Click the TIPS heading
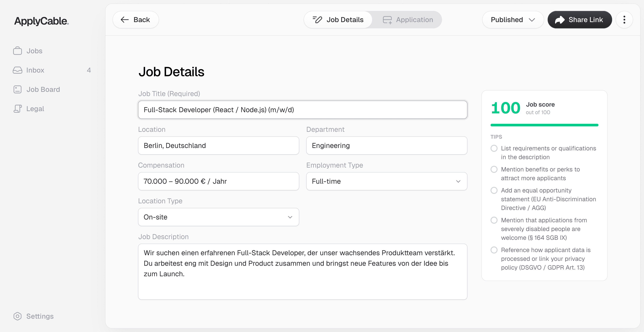The height and width of the screenshot is (332, 644). [x=496, y=137]
